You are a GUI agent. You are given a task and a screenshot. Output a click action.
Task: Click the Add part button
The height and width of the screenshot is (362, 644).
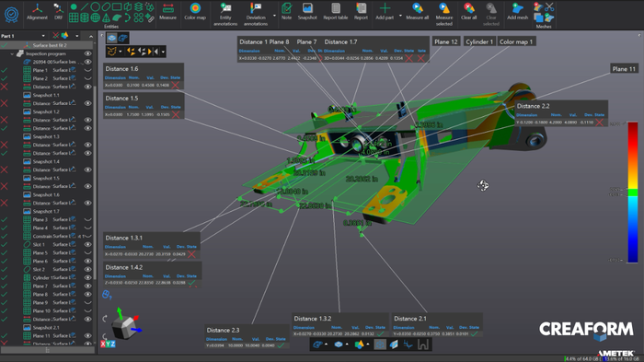coord(385,12)
